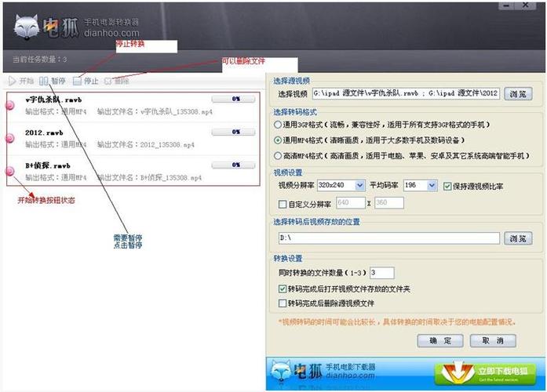This screenshot has width=547, height=392.
Task: Click the 删除 (Delete) file icon
Action: click(x=108, y=81)
